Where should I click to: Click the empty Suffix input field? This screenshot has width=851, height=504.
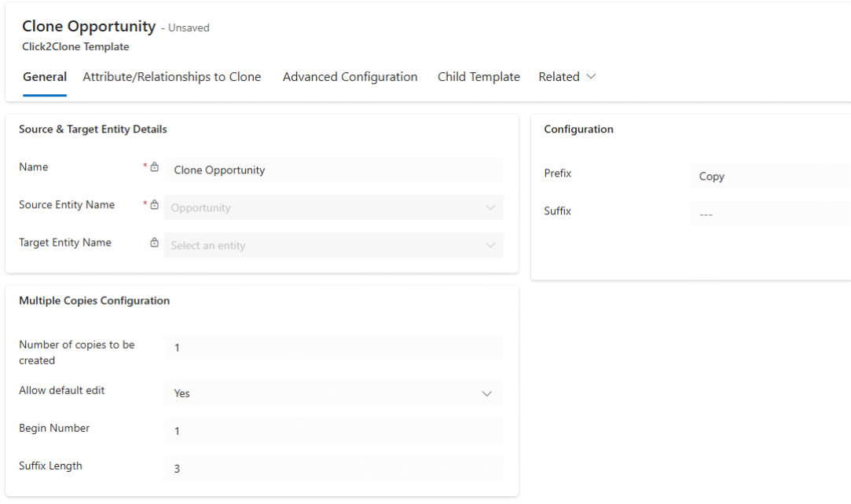[x=769, y=214]
